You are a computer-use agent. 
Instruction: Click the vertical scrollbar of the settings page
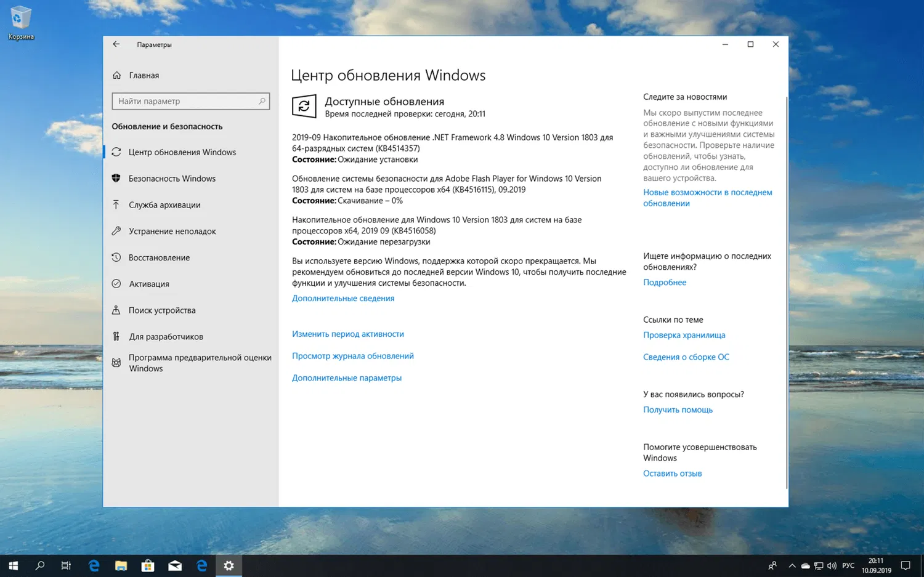click(x=786, y=293)
